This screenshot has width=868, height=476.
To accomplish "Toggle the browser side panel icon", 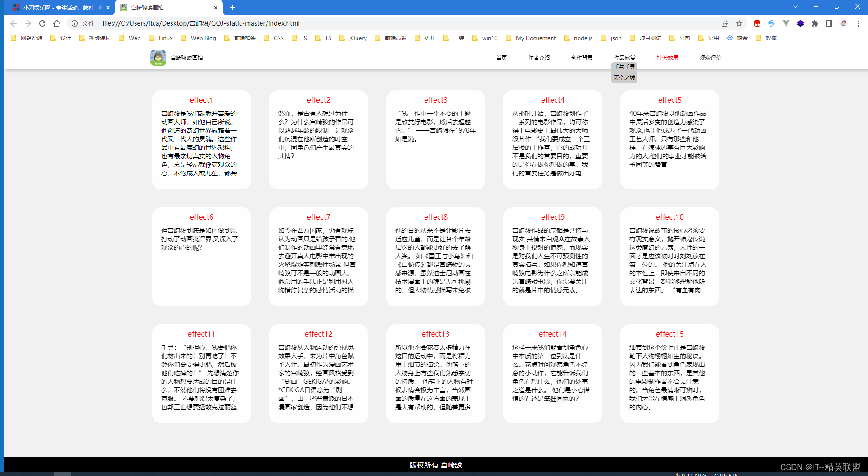I will pos(829,23).
